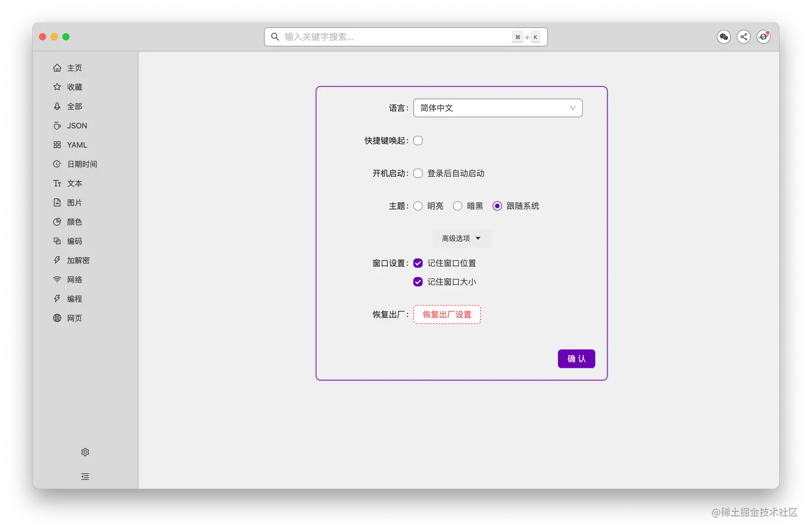Open 网页 sidebar item

[75, 318]
